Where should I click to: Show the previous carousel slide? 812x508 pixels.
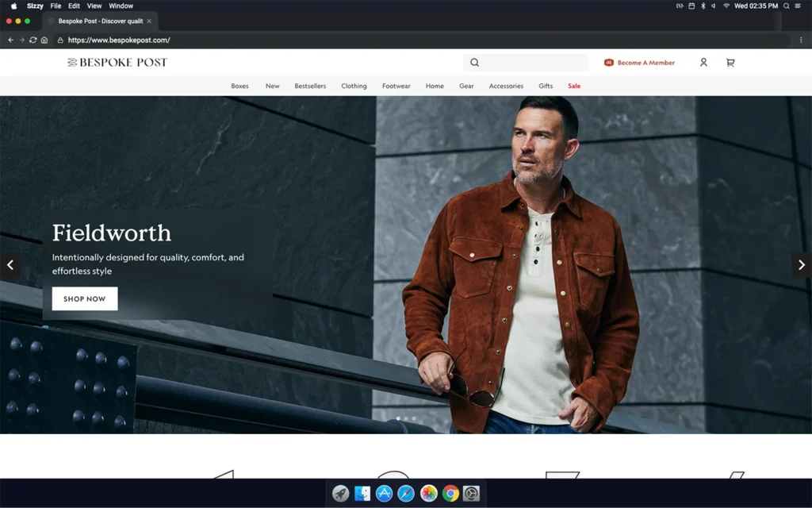(x=10, y=265)
